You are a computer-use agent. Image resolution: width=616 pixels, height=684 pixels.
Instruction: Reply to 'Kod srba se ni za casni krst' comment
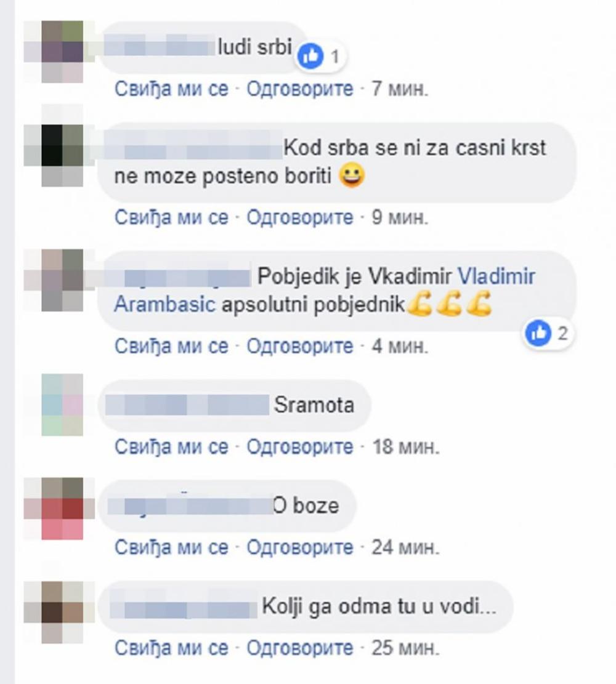(x=300, y=217)
